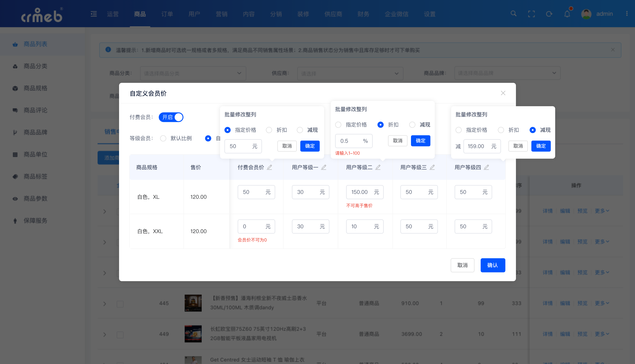Viewport: 635px width, 364px height.
Task: Switch to the 供应商 top menu
Action: tap(333, 14)
